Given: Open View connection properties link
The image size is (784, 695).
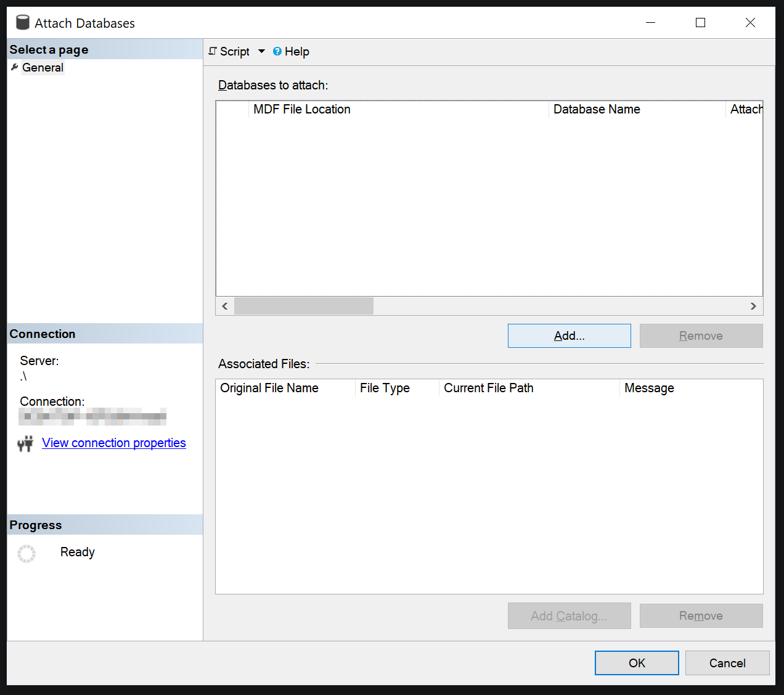Looking at the screenshot, I should [x=114, y=443].
